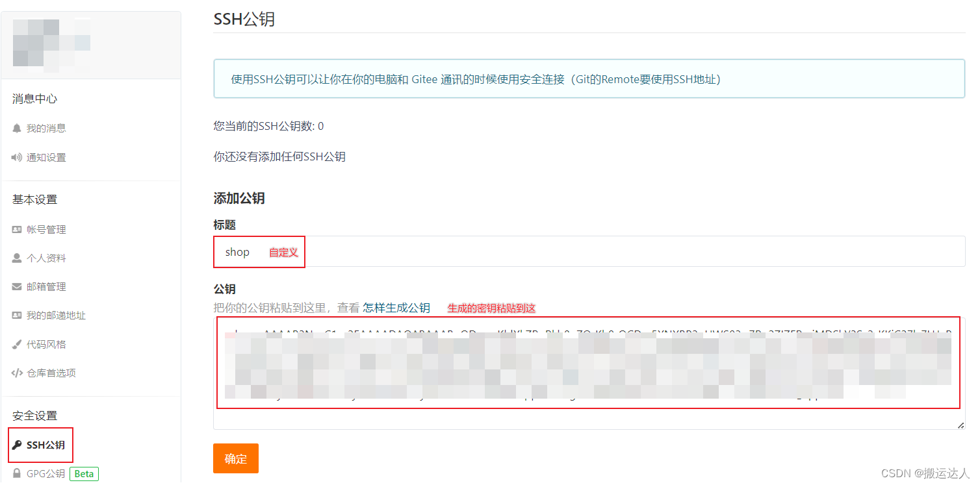The image size is (980, 485).
Task: Click the 安全设置 section heading
Action: [34, 416]
